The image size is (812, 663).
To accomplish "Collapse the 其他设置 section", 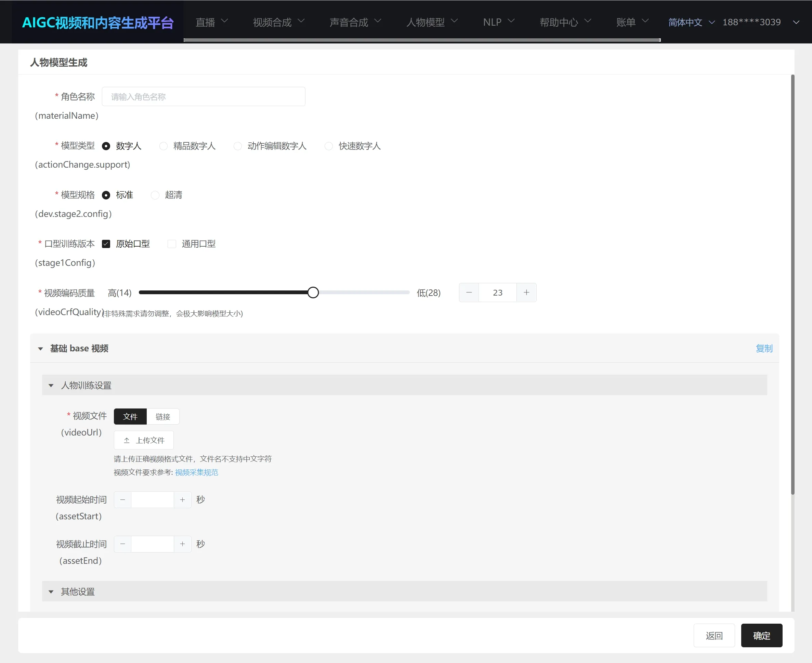I will 51,592.
